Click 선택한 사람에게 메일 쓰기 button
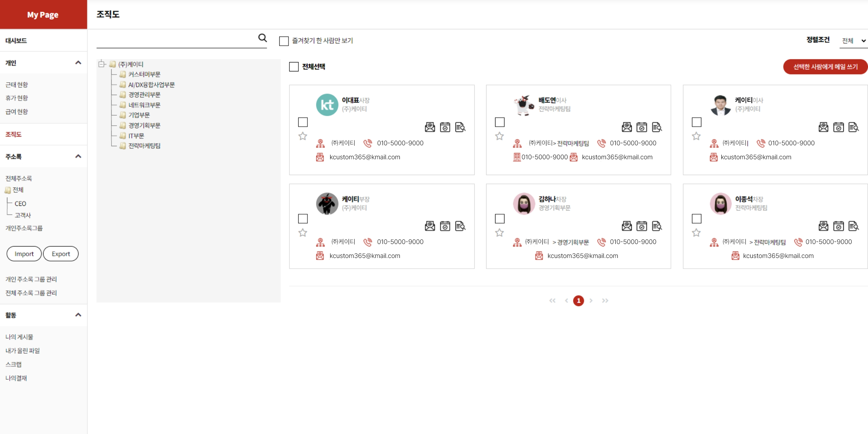This screenshot has width=868, height=434. point(825,67)
